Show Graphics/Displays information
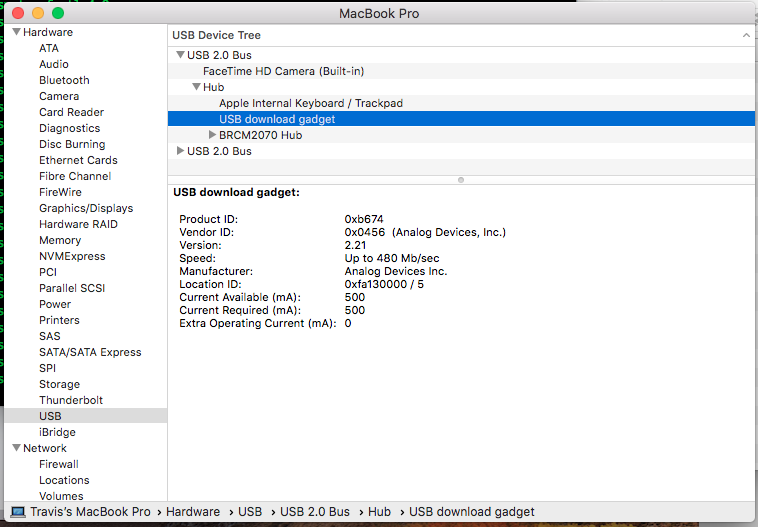 (86, 208)
